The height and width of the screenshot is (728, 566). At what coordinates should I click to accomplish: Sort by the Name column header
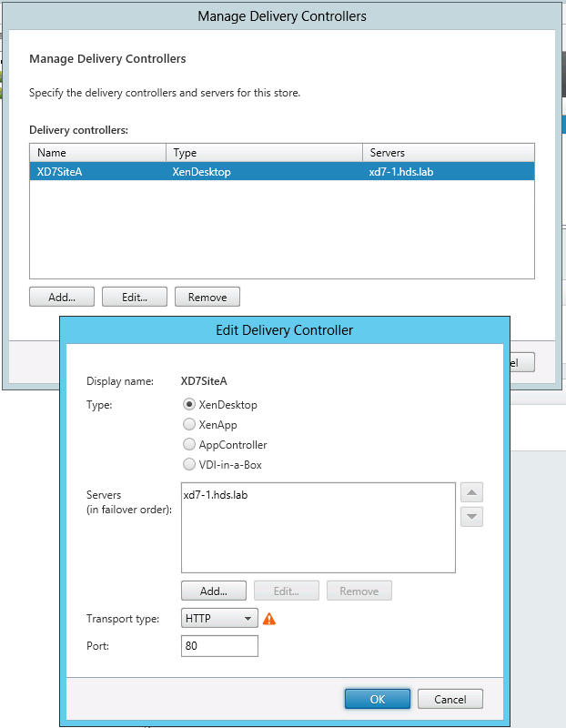pyautogui.click(x=97, y=152)
